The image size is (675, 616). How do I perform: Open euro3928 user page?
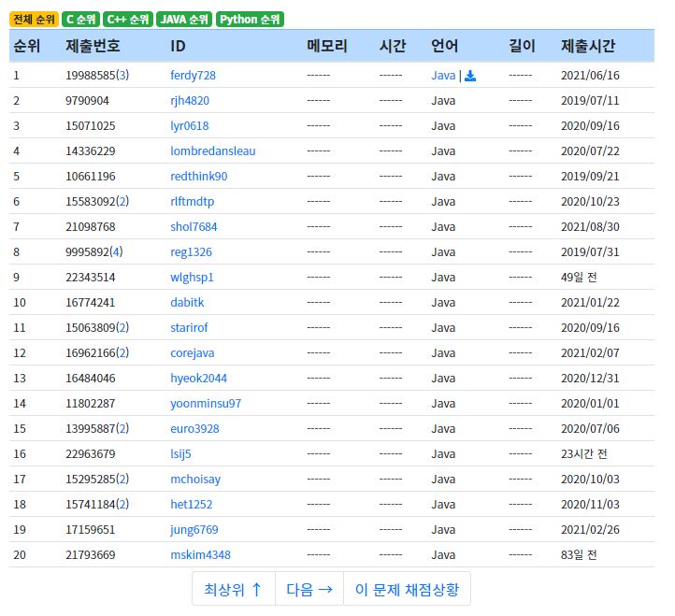(194, 429)
